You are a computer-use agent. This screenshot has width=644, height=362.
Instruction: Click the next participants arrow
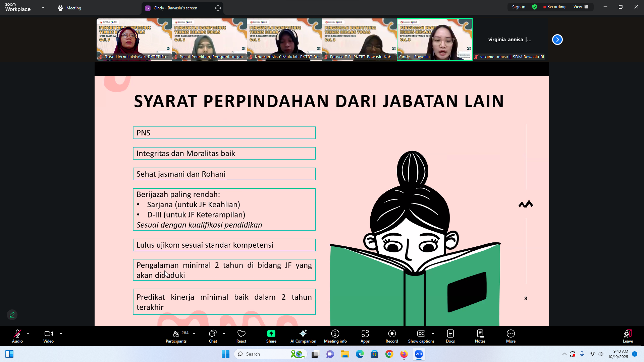pyautogui.click(x=557, y=39)
